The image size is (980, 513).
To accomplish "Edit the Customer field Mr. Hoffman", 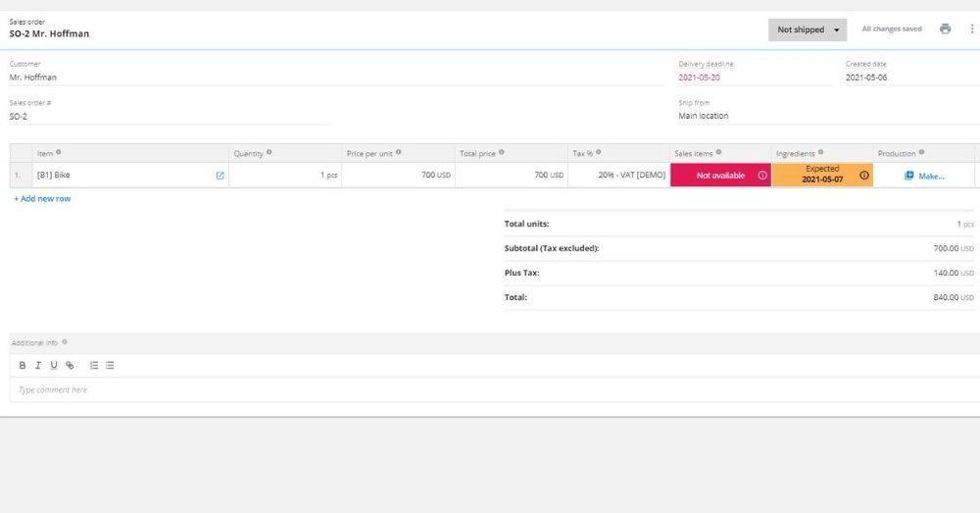I will click(336, 77).
